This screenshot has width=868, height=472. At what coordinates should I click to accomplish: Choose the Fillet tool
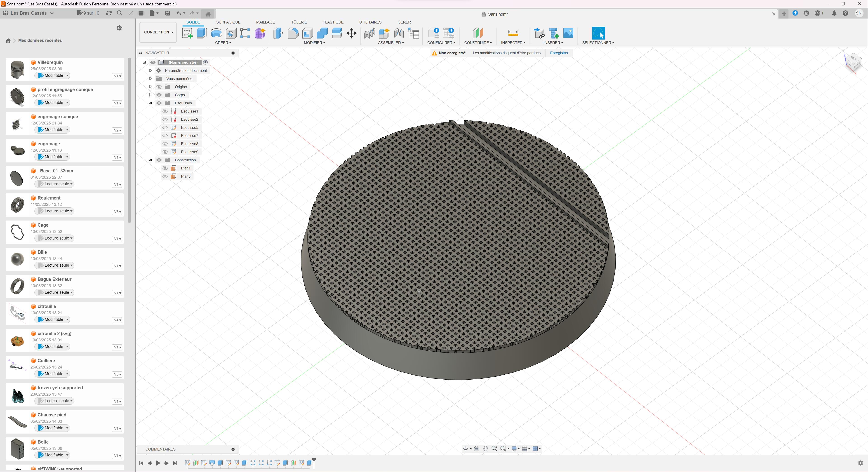tap(293, 33)
